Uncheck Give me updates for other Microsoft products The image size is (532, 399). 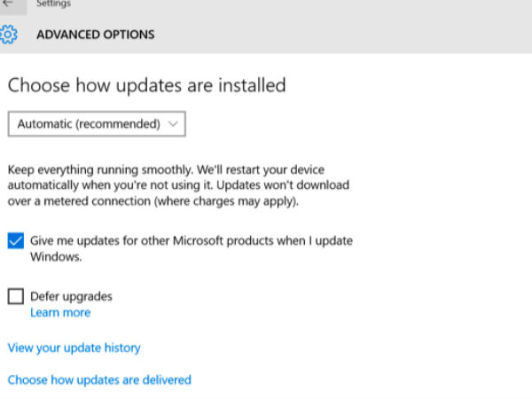coord(15,241)
